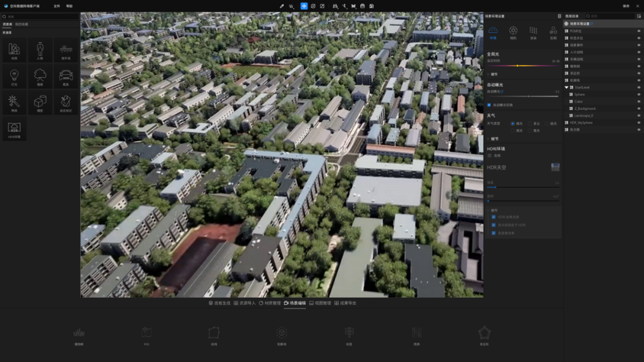This screenshot has height=362, width=644.
Task: Expand 细节 section under 全局光
Action: [488, 75]
